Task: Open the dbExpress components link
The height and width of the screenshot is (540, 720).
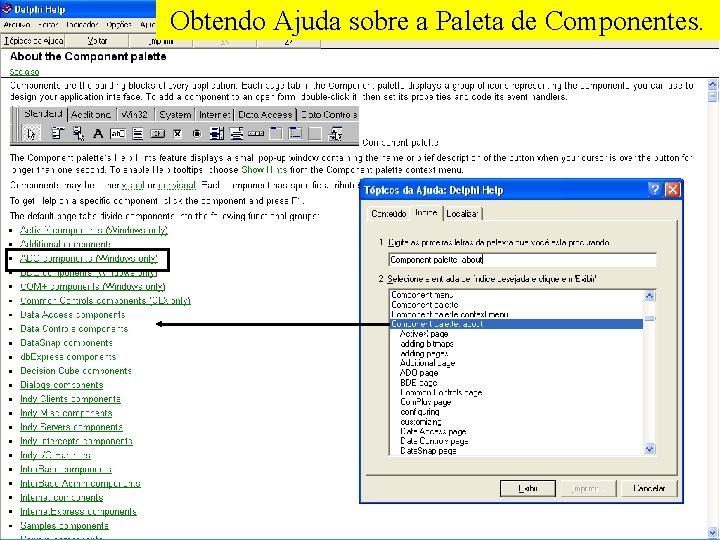Action: [x=68, y=357]
